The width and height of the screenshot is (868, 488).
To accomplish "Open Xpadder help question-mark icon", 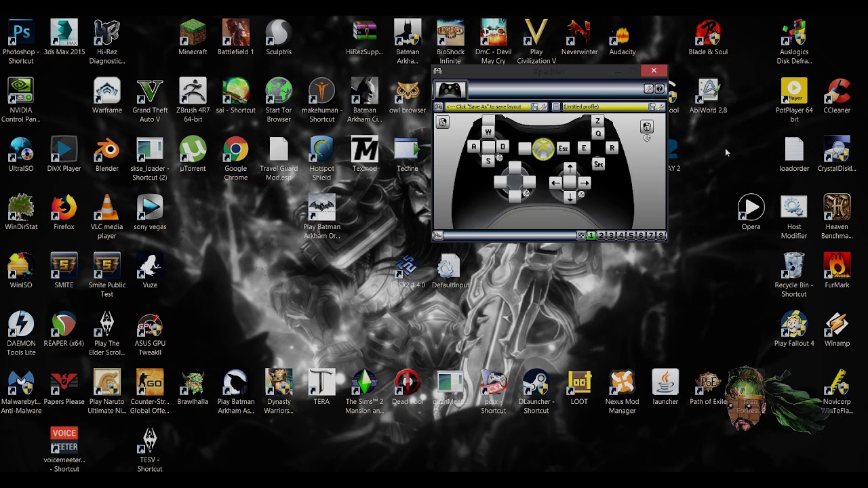I will [x=660, y=88].
